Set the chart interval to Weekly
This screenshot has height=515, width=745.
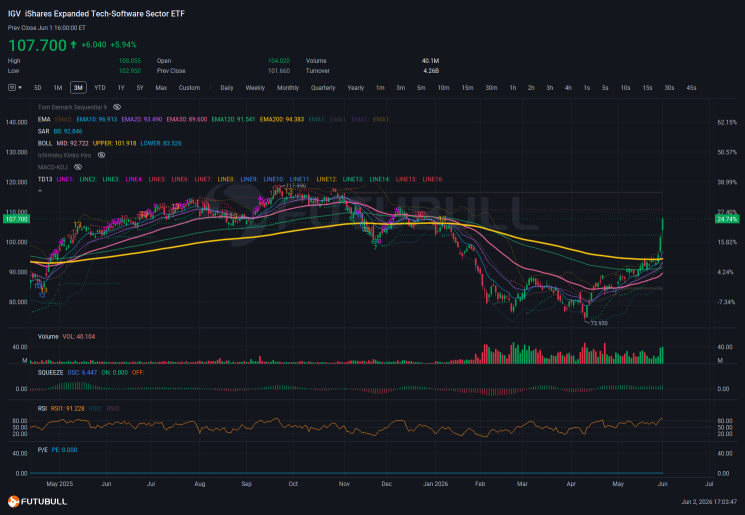255,88
